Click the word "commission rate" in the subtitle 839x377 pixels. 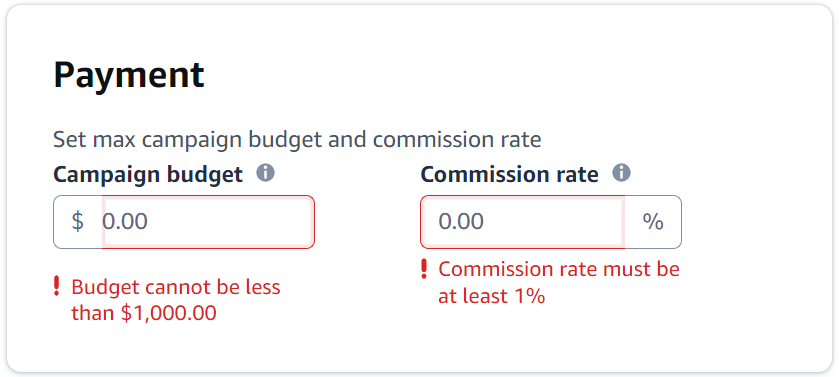tap(457, 140)
